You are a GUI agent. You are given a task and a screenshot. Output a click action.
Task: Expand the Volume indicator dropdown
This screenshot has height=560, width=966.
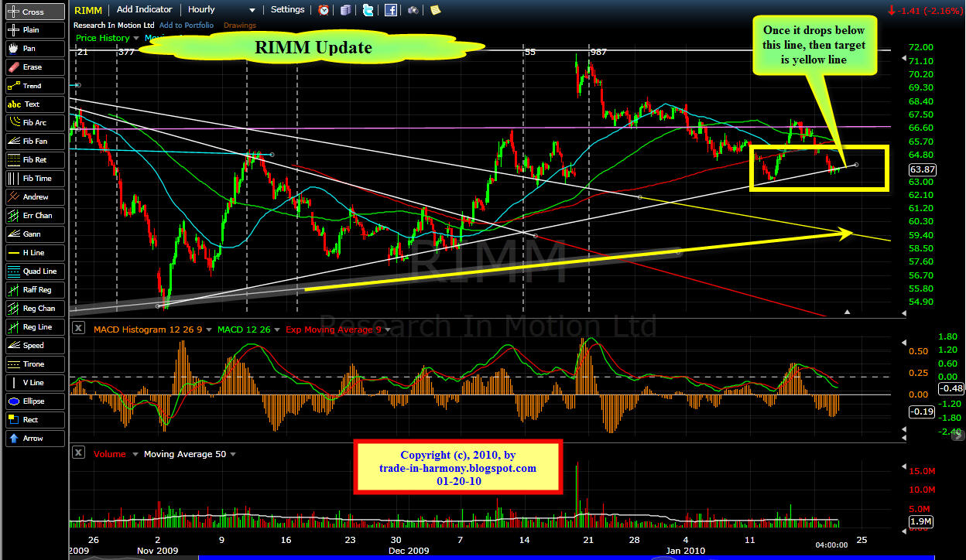[x=135, y=454]
